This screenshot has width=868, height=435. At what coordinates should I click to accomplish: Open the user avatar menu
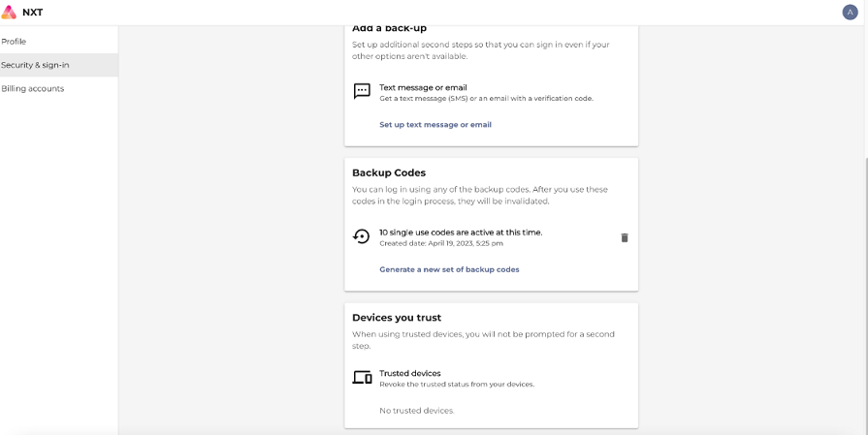click(x=850, y=13)
